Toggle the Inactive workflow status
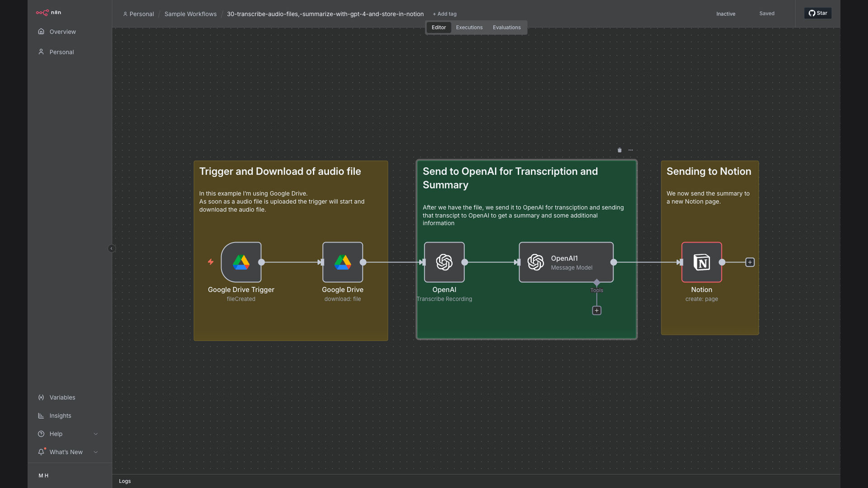Viewport: 868px width, 488px height. pos(726,14)
